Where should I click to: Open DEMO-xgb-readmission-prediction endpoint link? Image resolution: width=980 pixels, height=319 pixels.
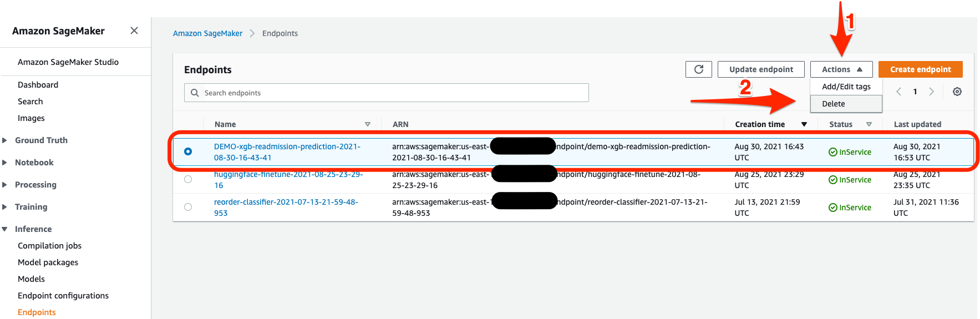(x=287, y=152)
